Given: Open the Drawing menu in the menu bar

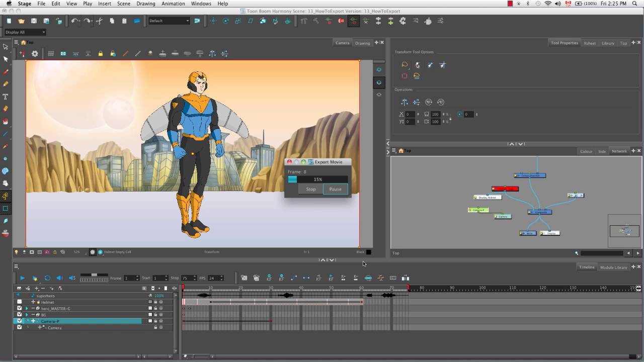Looking at the screenshot, I should [x=146, y=4].
